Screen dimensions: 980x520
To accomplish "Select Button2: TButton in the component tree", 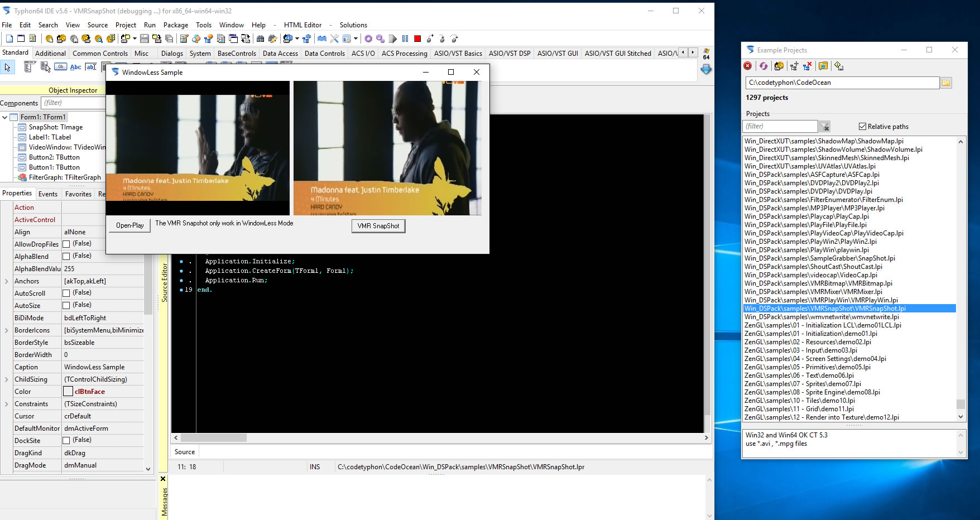I will [x=54, y=157].
